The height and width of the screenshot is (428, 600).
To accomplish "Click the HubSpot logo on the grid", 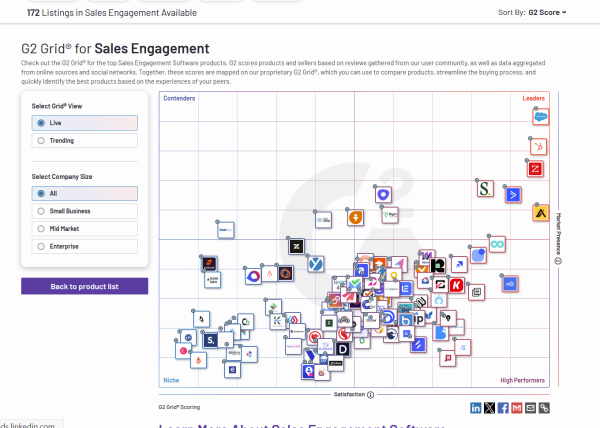I will pyautogui.click(x=538, y=146).
